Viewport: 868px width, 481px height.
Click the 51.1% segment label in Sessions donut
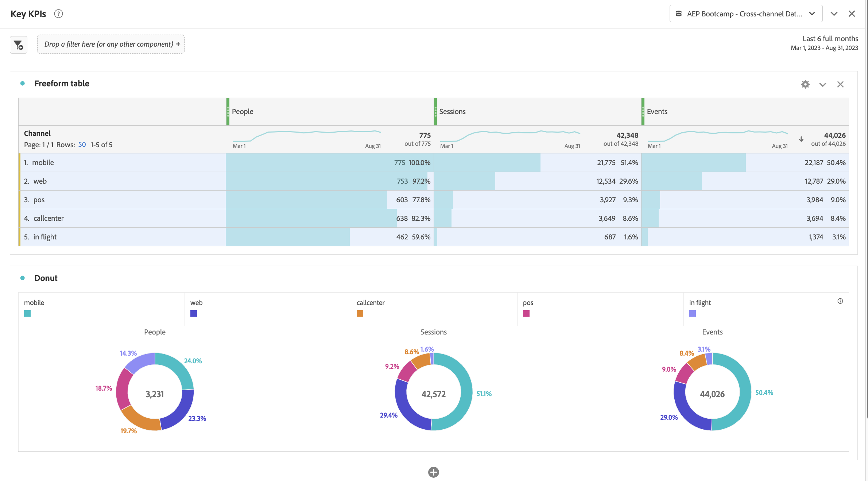pyautogui.click(x=484, y=394)
